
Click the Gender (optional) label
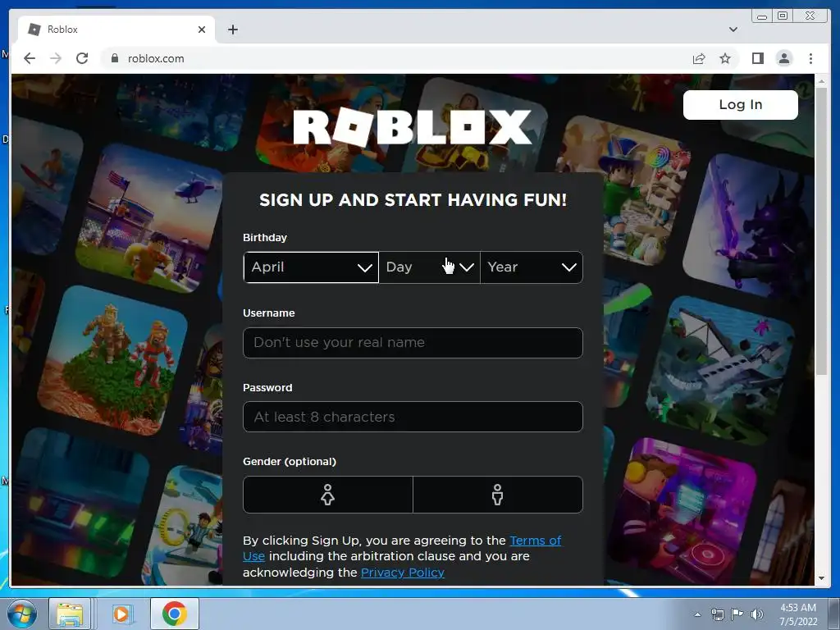(290, 461)
